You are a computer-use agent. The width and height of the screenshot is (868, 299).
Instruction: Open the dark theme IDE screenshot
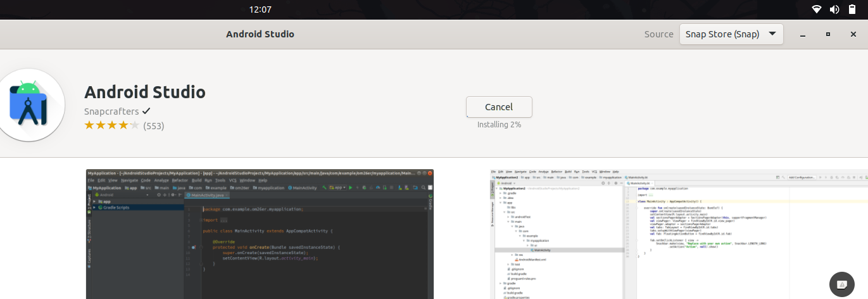[260, 234]
